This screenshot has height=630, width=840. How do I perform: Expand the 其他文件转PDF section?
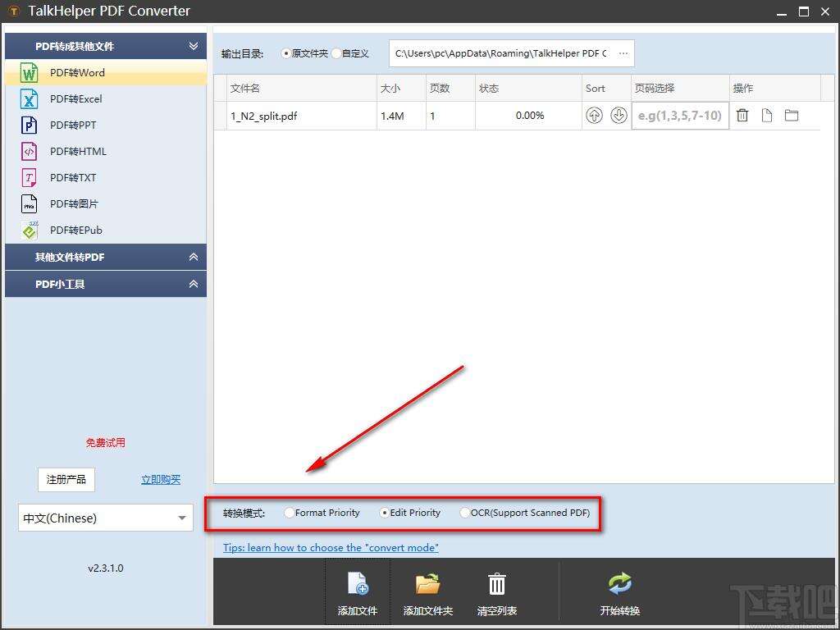[194, 257]
